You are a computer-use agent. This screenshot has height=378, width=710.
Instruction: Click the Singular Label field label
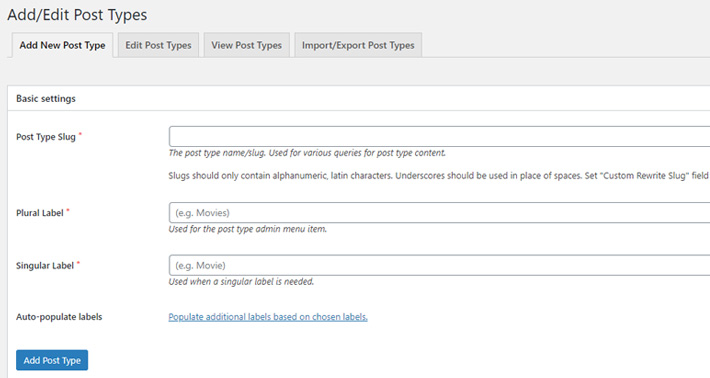(45, 266)
